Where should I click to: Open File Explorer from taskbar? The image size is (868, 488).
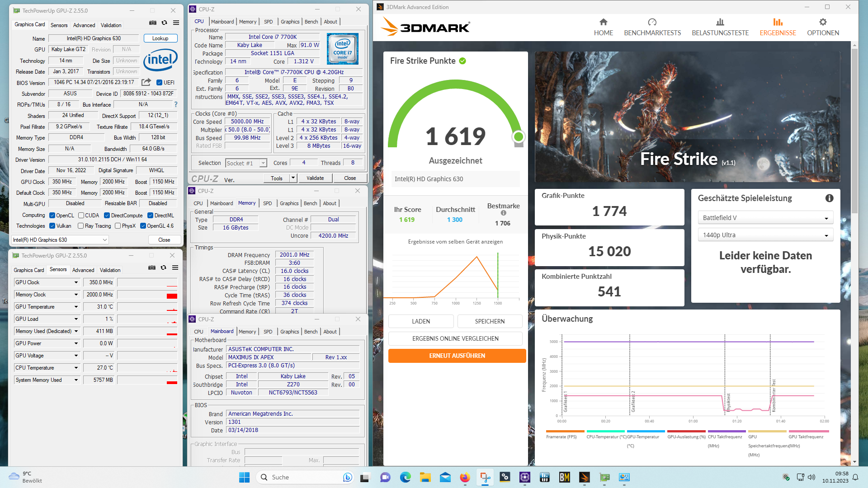[425, 477]
